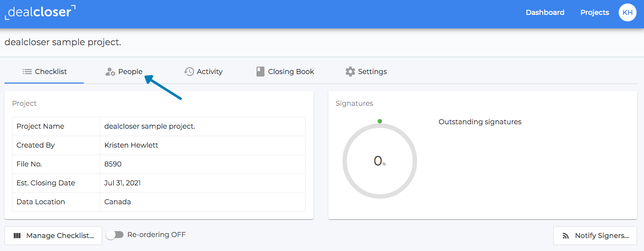Click the Notify Signers feed icon
644x251 pixels.
coord(566,236)
